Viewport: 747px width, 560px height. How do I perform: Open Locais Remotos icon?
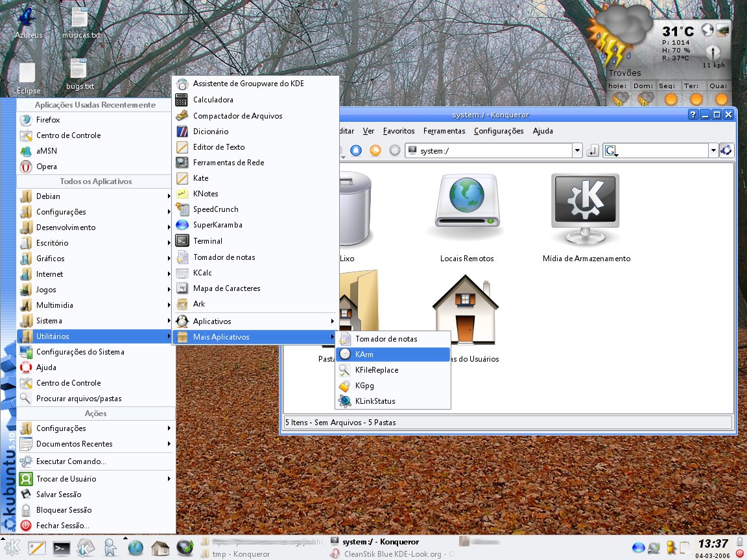point(467,217)
